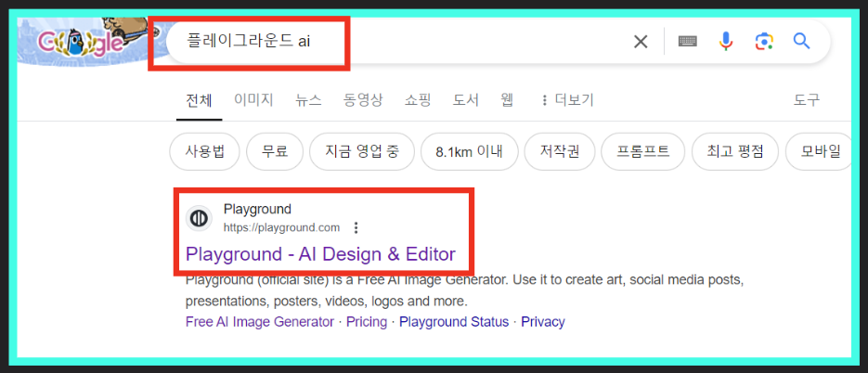The image size is (868, 373).
Task: Click in the search field containing 플레이그라운드 ai
Action: pyautogui.click(x=499, y=42)
